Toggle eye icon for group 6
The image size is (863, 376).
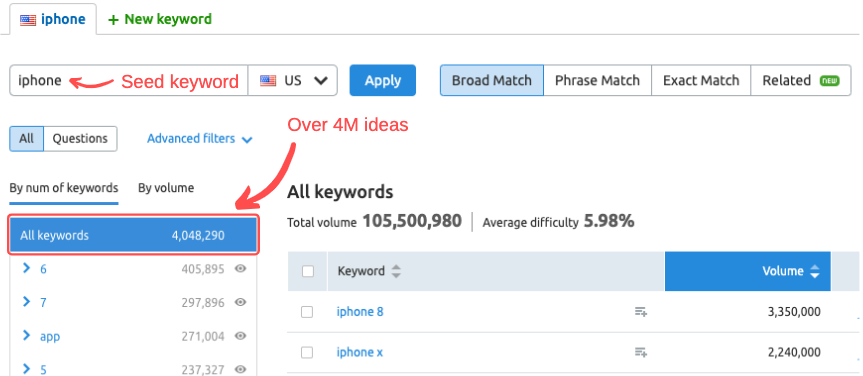click(x=240, y=269)
